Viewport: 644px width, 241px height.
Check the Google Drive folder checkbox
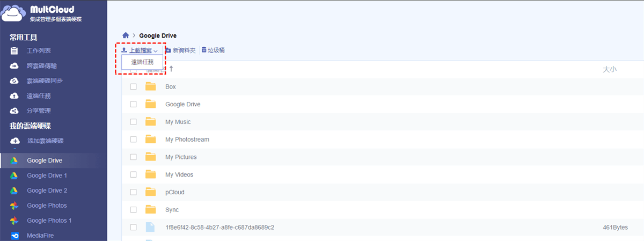coord(134,104)
